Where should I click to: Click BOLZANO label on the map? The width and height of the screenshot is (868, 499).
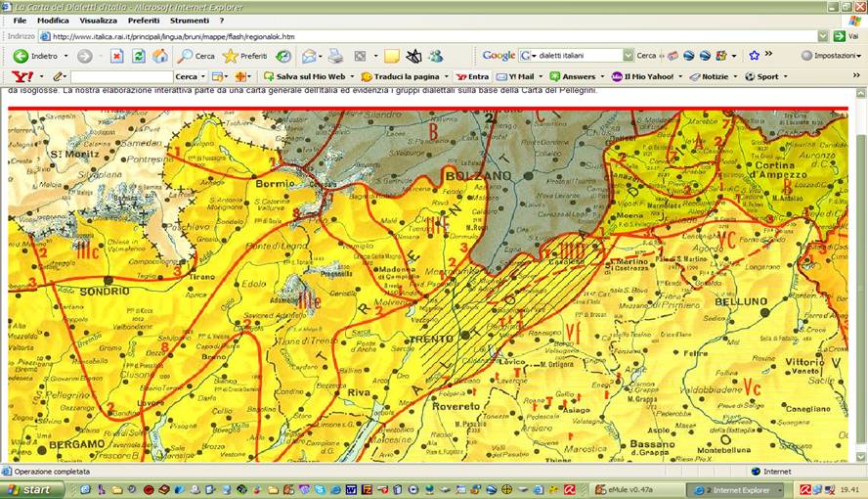[478, 176]
